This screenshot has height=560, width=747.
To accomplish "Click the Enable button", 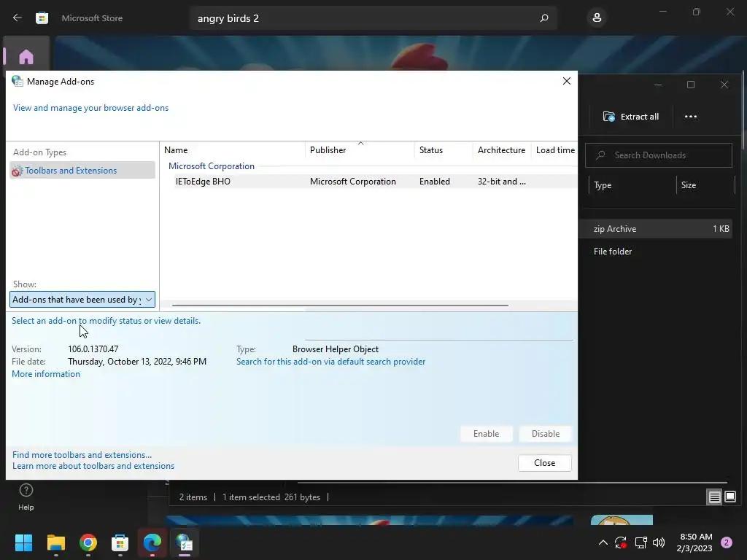I will pyautogui.click(x=486, y=434).
